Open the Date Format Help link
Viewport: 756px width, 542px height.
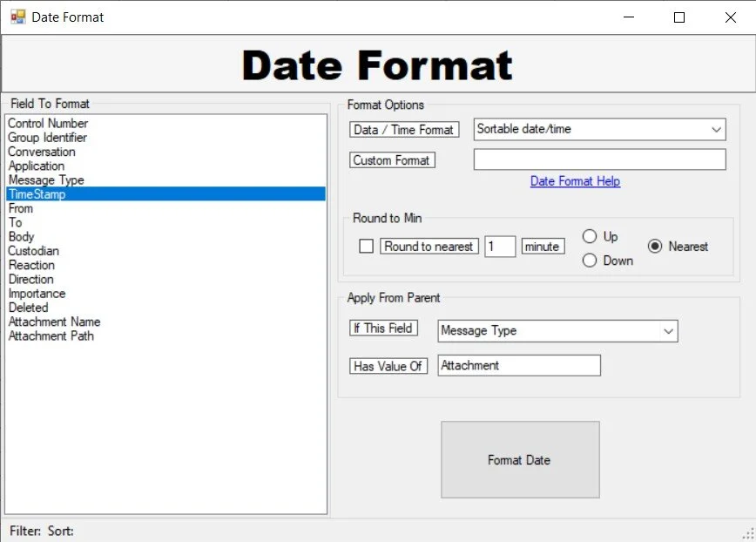click(x=575, y=180)
